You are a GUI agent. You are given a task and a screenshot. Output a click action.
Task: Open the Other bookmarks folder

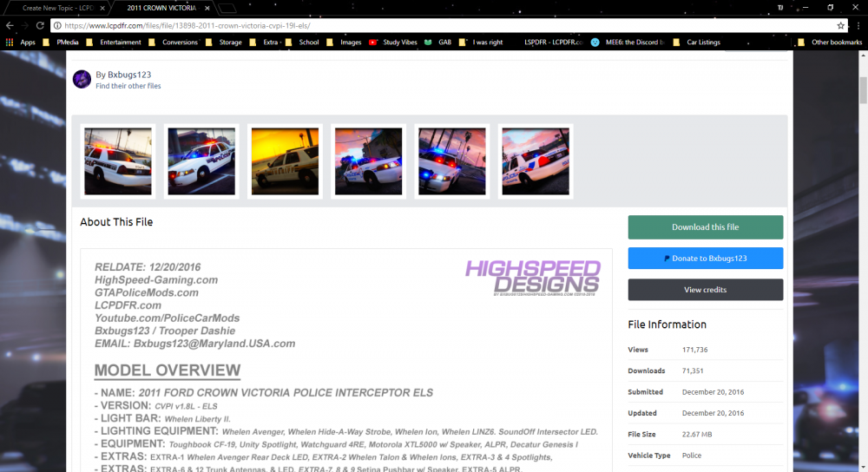tap(830, 42)
